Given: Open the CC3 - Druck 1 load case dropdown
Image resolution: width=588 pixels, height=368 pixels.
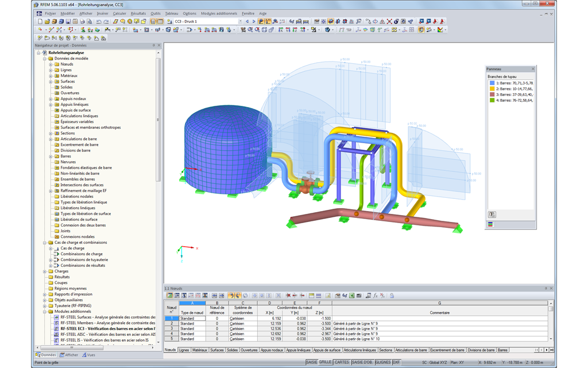Looking at the screenshot, I should point(241,21).
